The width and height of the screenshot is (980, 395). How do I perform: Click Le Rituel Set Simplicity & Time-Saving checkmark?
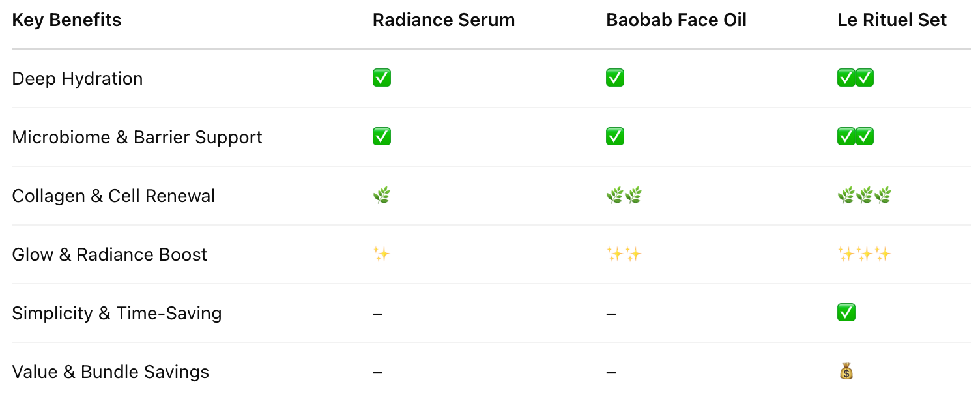[x=846, y=313]
